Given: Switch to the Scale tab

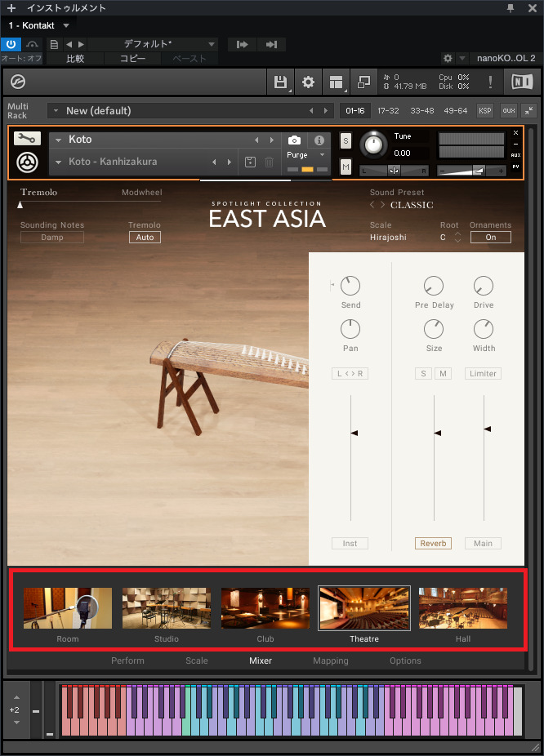Looking at the screenshot, I should (197, 660).
